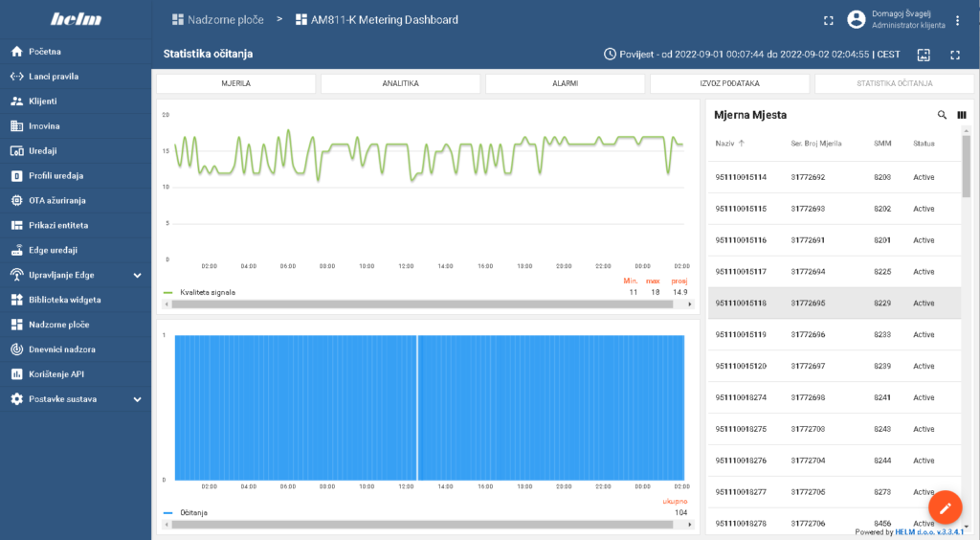Click the orange edit pencil button
The height and width of the screenshot is (540, 980).
pos(944,506)
